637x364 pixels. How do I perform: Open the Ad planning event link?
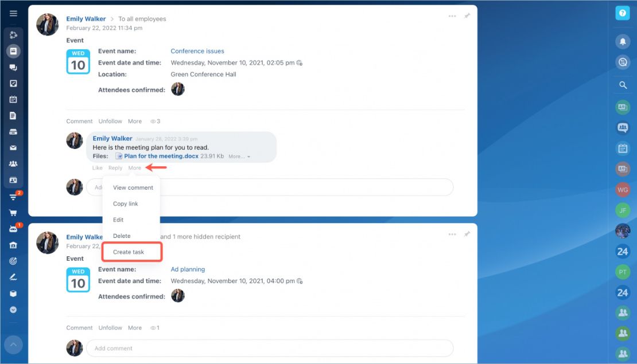(x=188, y=269)
